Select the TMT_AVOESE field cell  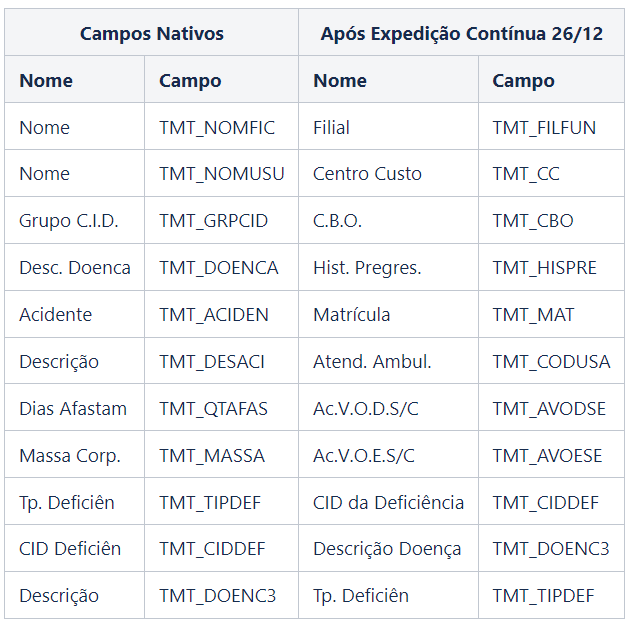(x=547, y=456)
